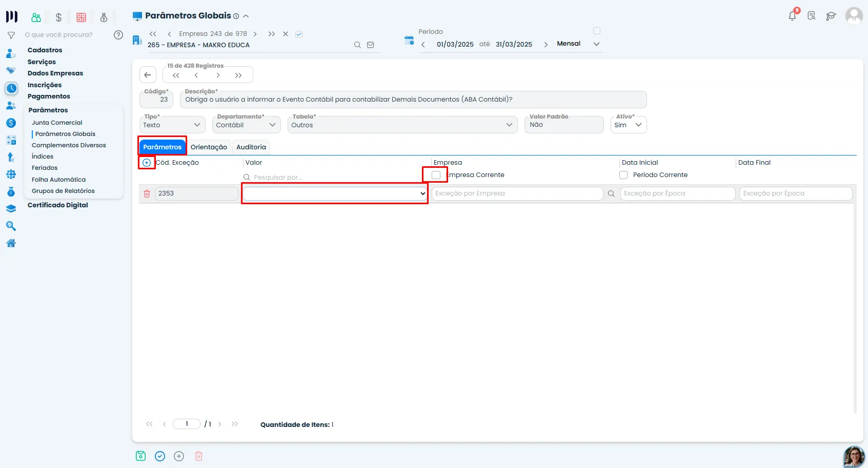Open the Ativo dropdown showing Sim

click(x=629, y=125)
